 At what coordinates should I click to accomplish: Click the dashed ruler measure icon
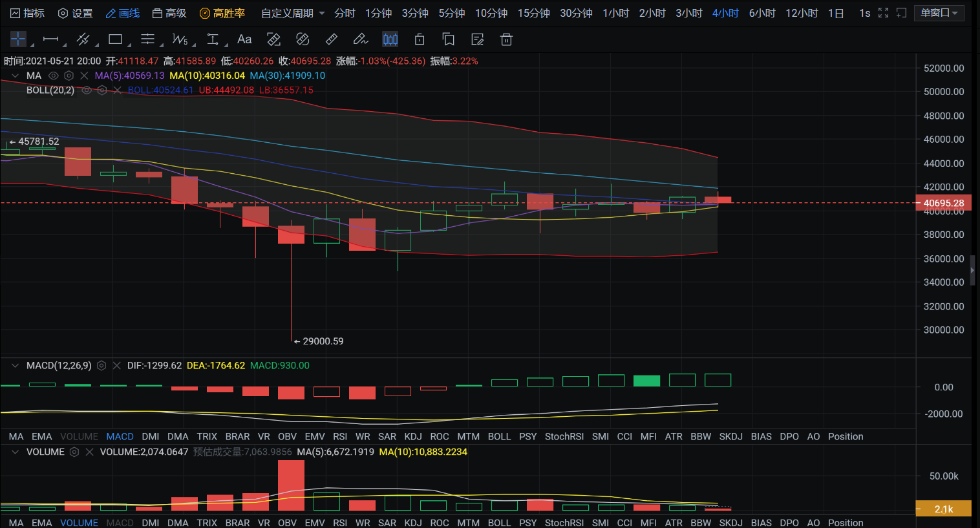[273, 39]
